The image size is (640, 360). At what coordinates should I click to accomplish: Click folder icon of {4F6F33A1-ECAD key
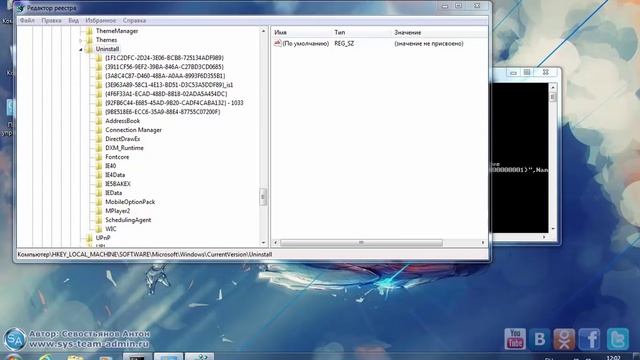(99, 94)
